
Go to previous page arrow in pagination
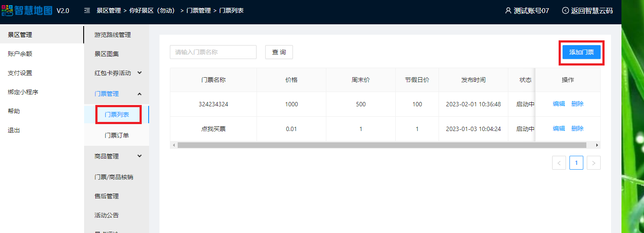point(559,163)
